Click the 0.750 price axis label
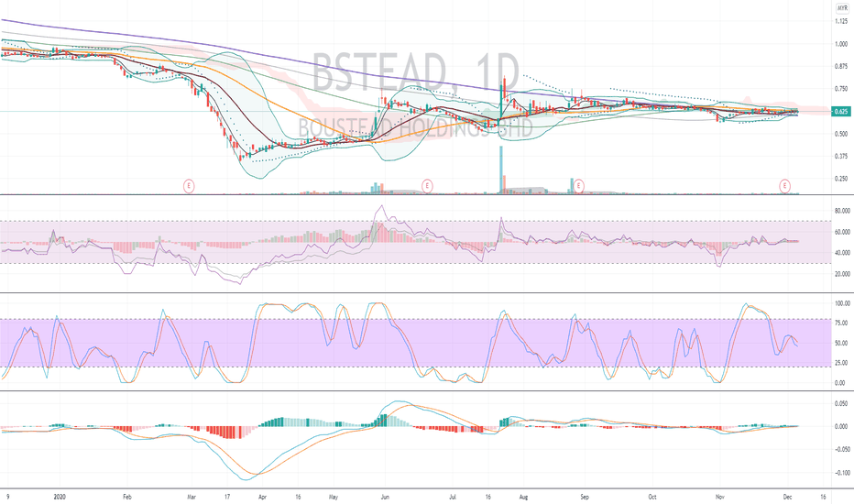This screenshot has height=504, width=854. coord(841,89)
